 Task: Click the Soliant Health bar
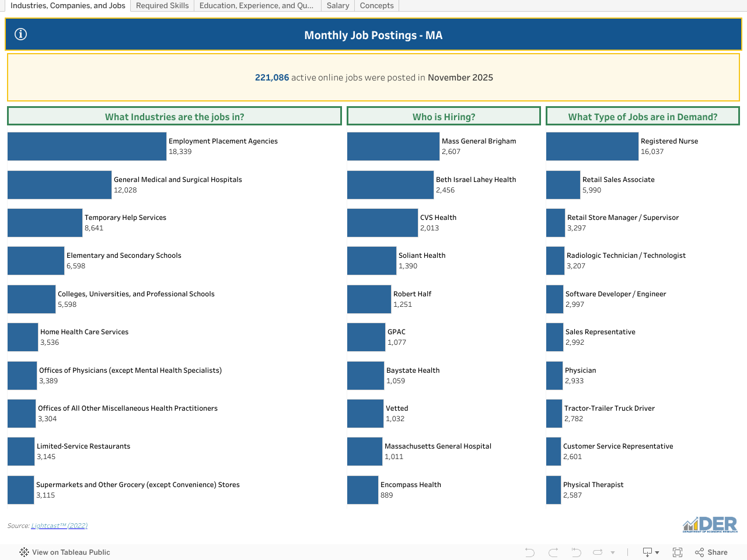click(372, 261)
